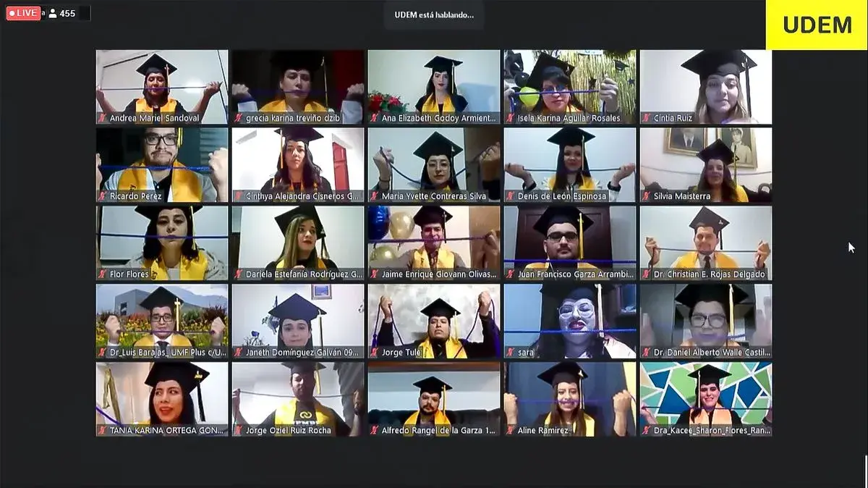Click muted mic icon beside Ricardo Perez
The width and height of the screenshot is (868, 488).
[103, 196]
